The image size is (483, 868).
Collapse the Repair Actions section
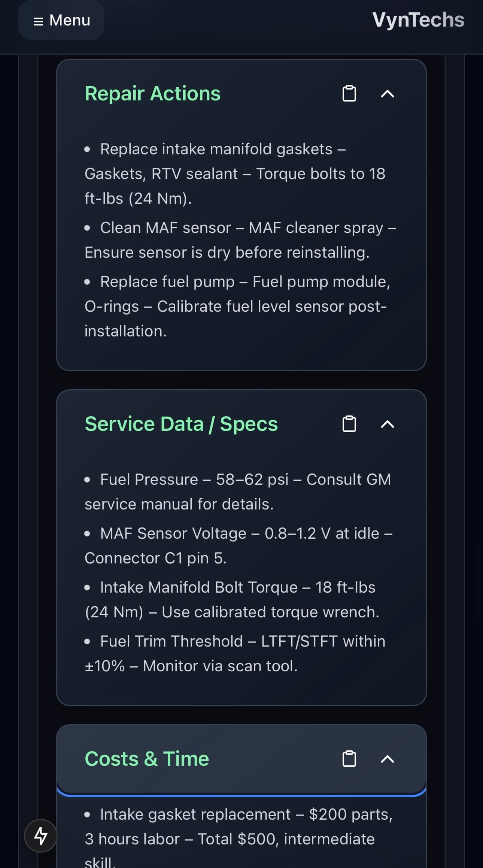388,94
